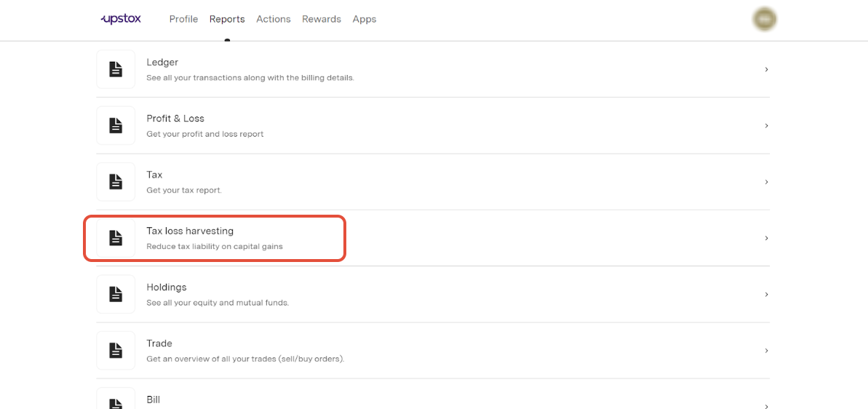Viewport: 868px width, 409px height.
Task: Open the user profile avatar
Action: coord(765,20)
